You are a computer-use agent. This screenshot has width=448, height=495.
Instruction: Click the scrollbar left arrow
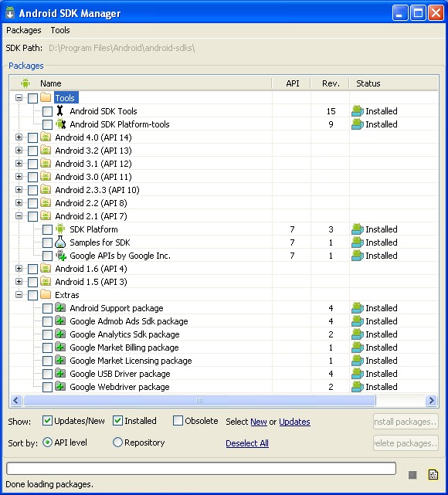click(x=16, y=400)
